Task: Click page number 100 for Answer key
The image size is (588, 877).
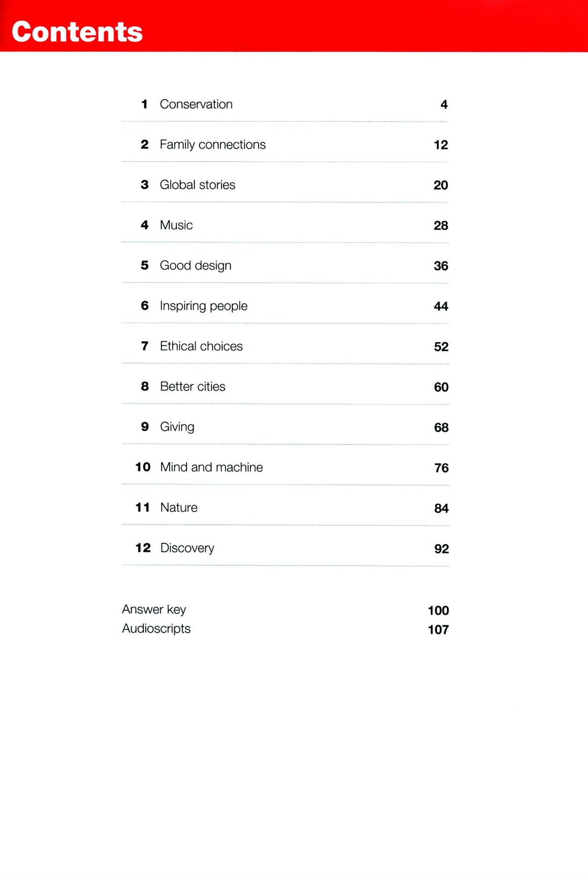Action: coord(438,610)
